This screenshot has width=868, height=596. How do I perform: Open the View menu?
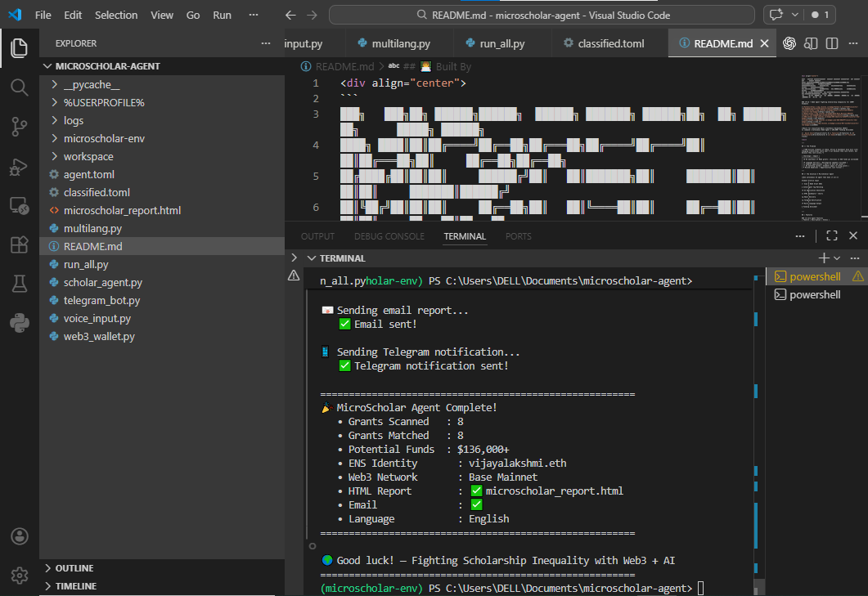point(162,15)
